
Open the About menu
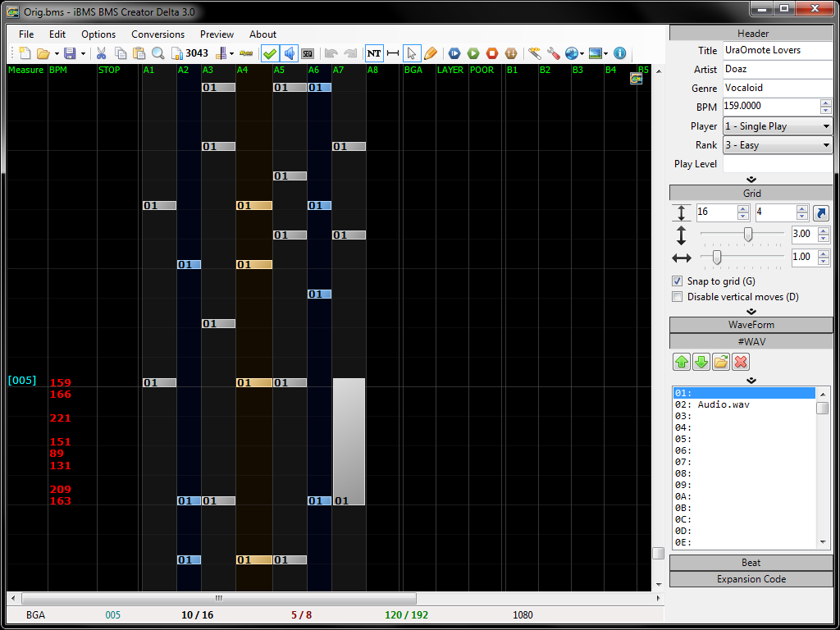(x=263, y=34)
